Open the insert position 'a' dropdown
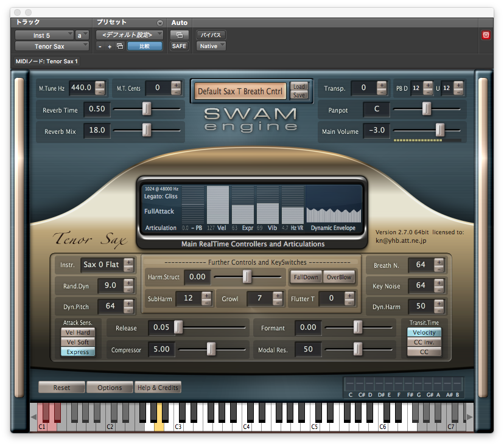 click(x=82, y=35)
